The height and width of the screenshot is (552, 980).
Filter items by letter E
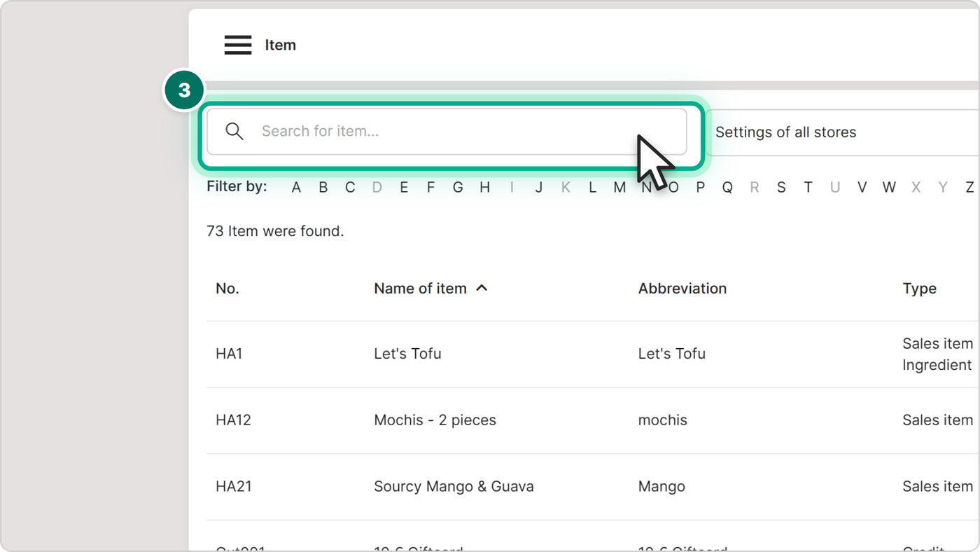(x=404, y=187)
